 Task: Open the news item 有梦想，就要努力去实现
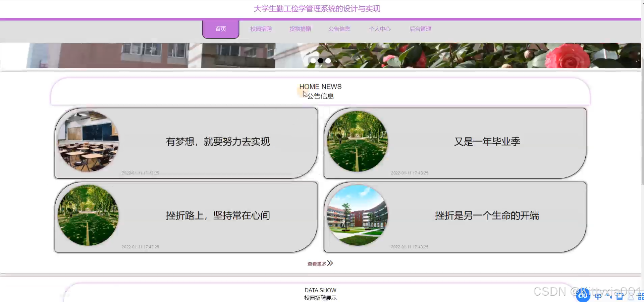click(218, 142)
